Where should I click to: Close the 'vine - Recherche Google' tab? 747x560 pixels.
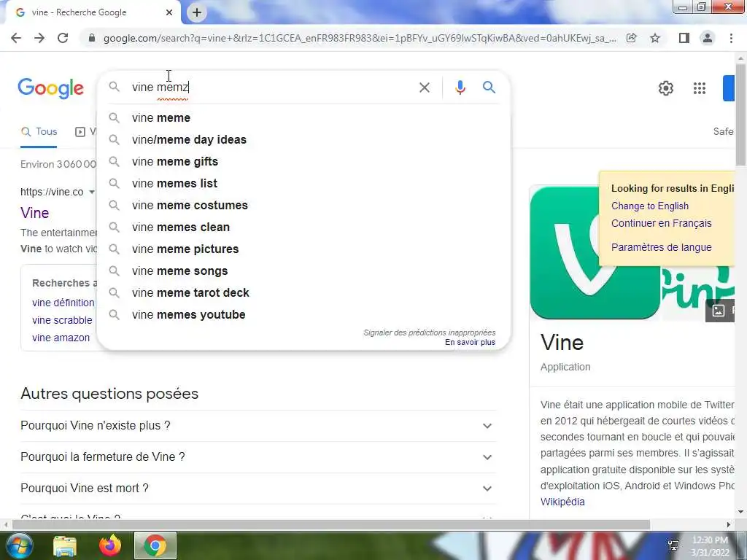coord(169,12)
